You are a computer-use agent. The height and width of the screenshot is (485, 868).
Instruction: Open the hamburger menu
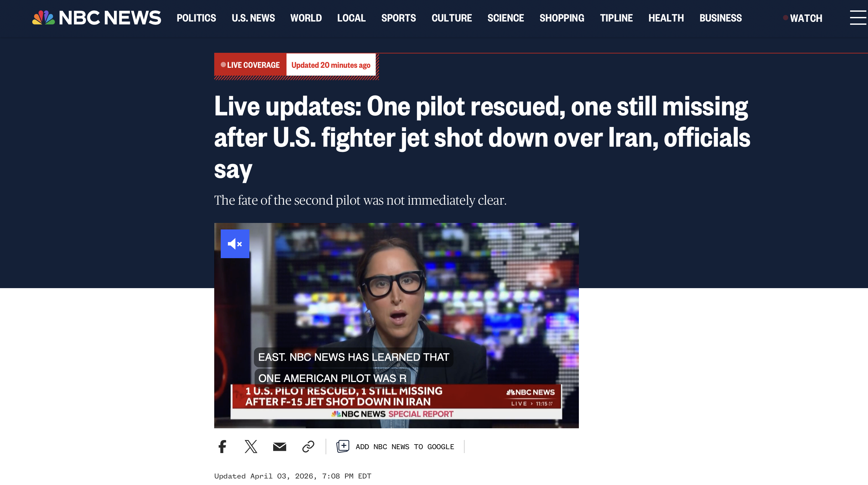(858, 18)
